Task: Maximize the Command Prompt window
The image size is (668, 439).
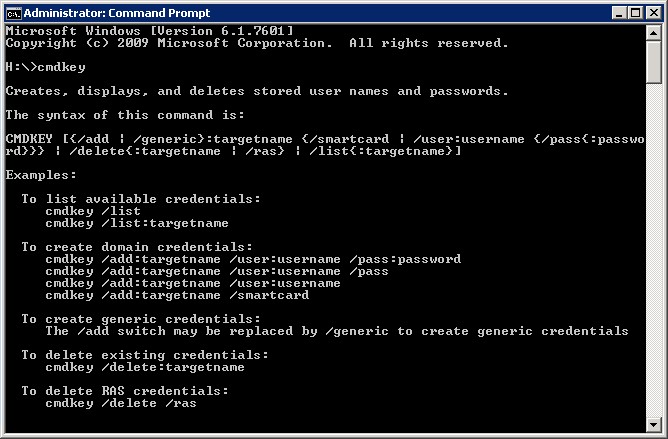Action: 634,13
